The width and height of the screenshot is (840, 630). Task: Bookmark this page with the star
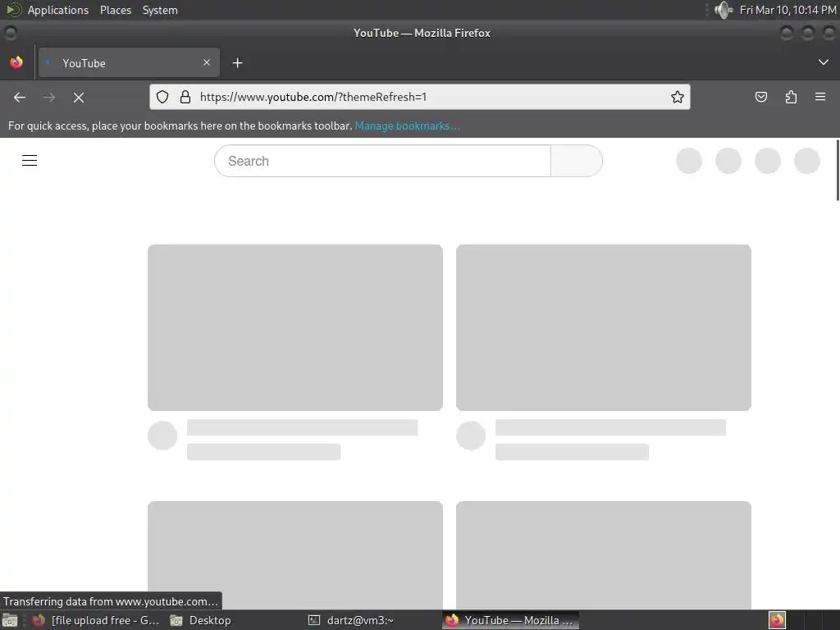(677, 97)
